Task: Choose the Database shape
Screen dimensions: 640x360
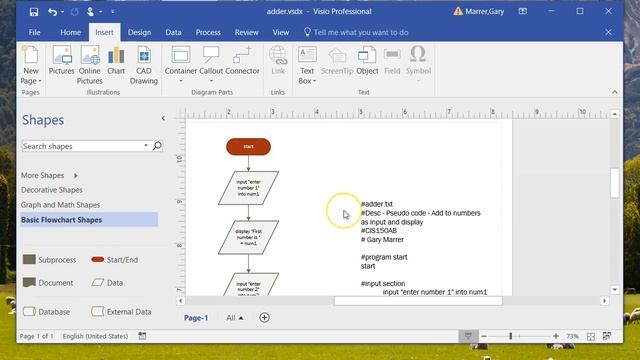Action: point(46,311)
